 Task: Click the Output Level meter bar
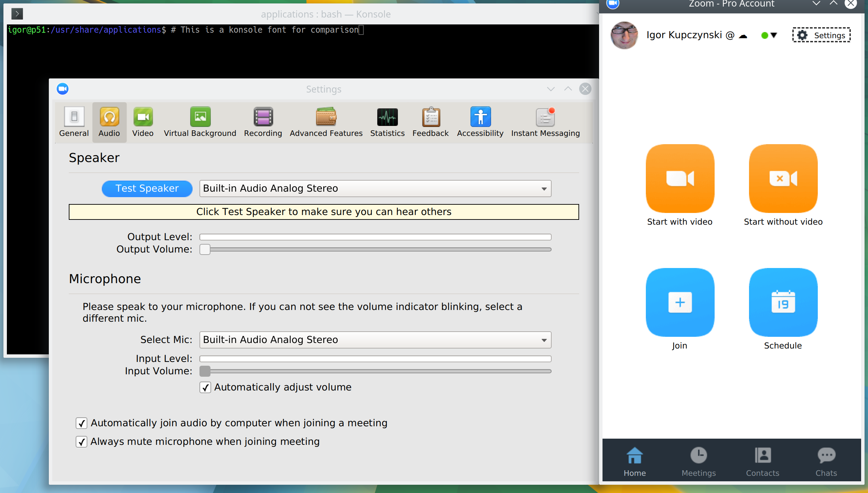pyautogui.click(x=375, y=237)
